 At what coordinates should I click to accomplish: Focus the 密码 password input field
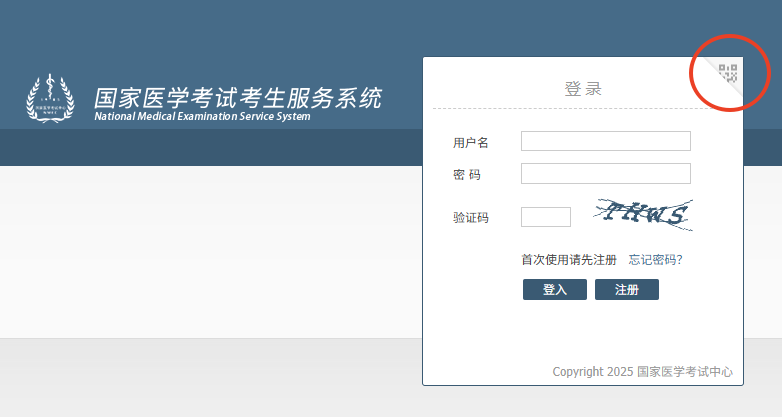605,174
